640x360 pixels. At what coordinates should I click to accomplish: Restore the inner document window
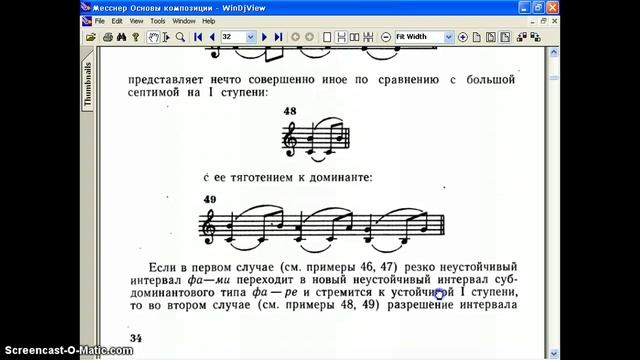(x=543, y=21)
